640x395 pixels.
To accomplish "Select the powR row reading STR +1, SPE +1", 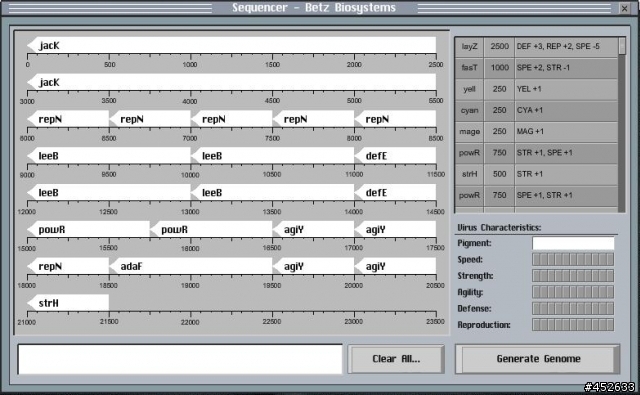I will pyautogui.click(x=536, y=153).
